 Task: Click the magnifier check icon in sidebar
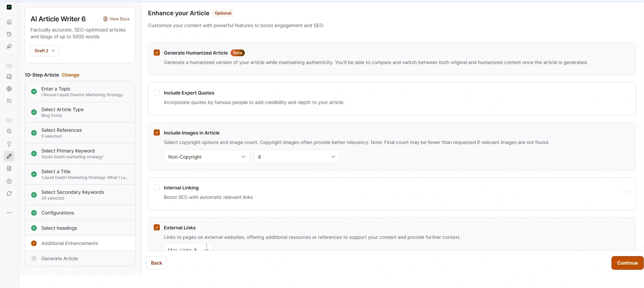coord(9,131)
